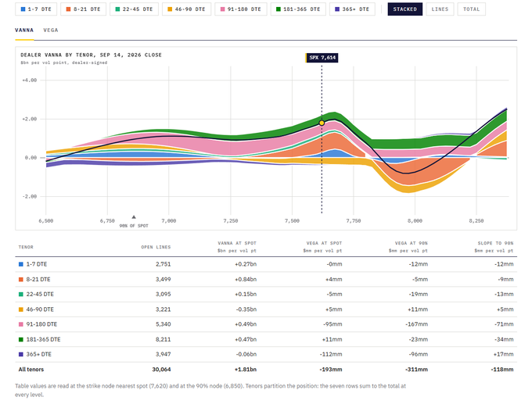This screenshot has width=532, height=404.
Task: Click the chart title Dealer Vanna by Tenor
Action: click(x=91, y=55)
